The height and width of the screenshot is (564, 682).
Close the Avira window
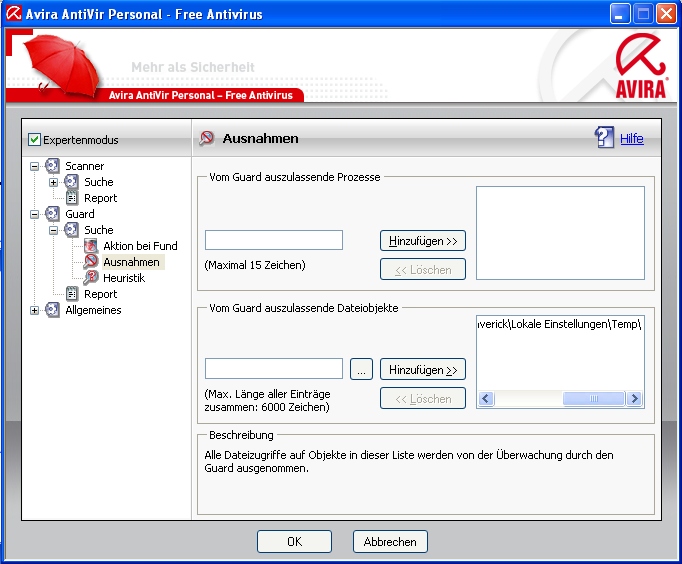(x=666, y=13)
